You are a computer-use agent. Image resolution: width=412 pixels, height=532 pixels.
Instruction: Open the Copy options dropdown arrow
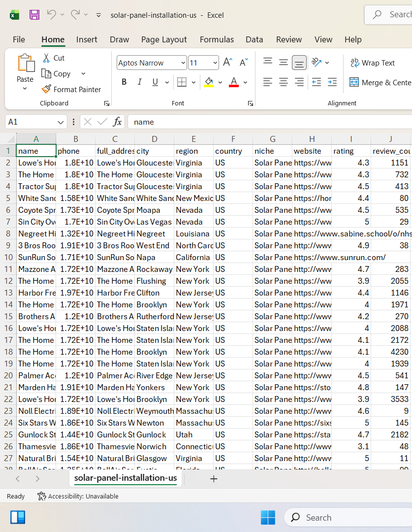[83, 73]
